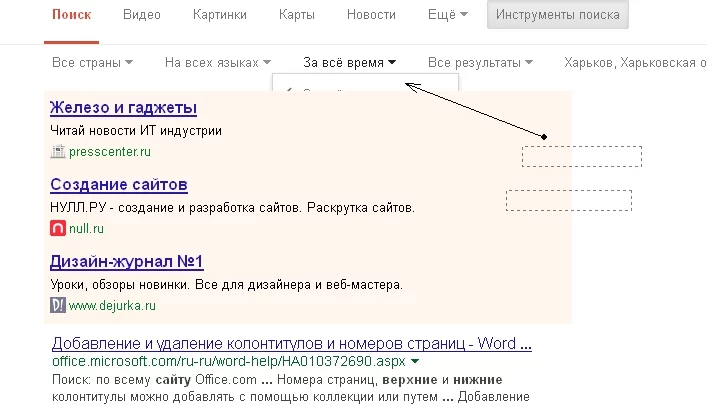Screen dimensions: 707x407
Task: Go to the Новости tab
Action: coord(371,15)
